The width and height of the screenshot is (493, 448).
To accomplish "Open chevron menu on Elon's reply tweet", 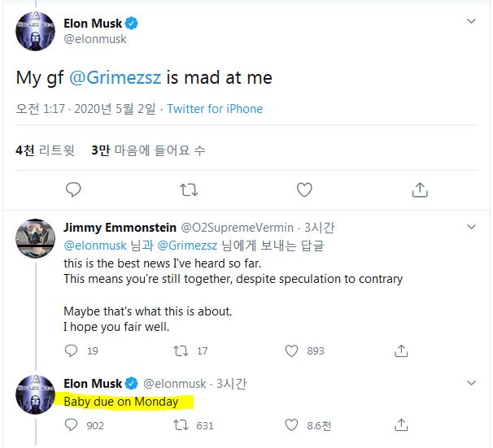I will coord(471,383).
